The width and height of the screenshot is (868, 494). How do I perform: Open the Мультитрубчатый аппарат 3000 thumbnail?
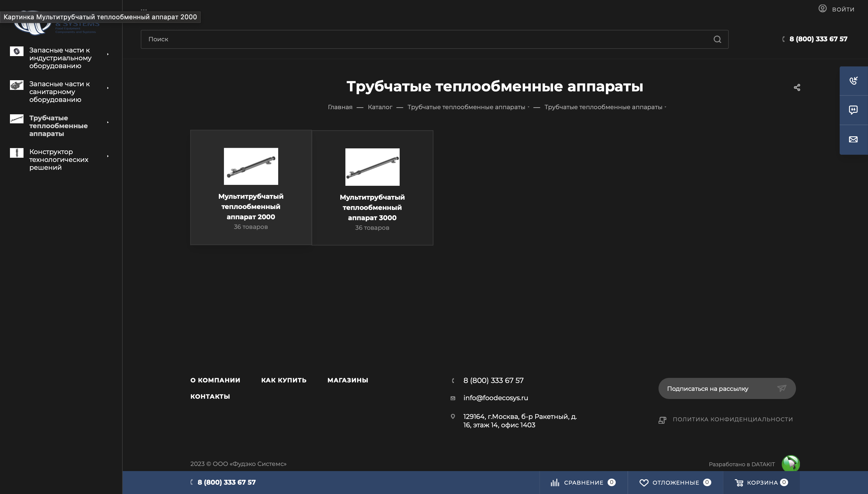372,167
